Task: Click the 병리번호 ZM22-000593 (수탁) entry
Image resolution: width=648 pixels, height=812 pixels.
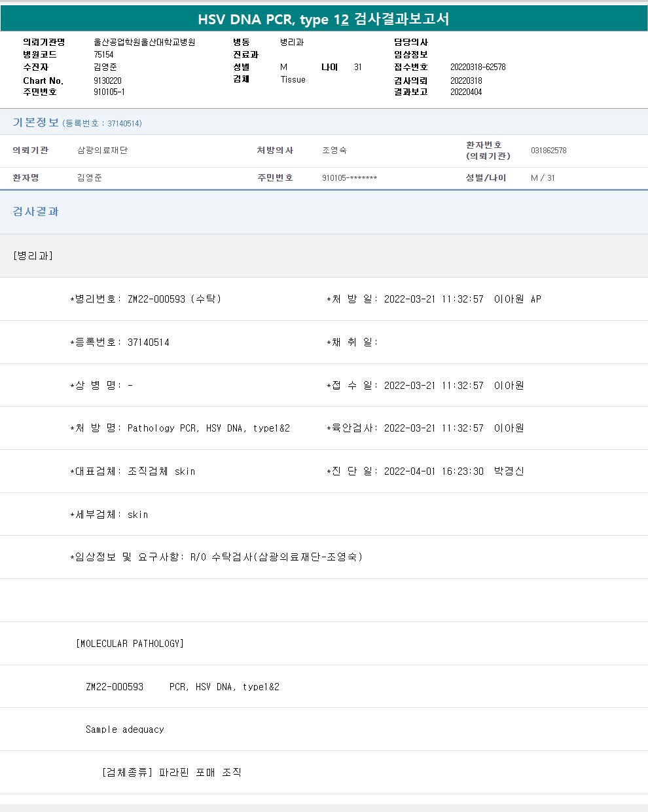Action: tap(173, 299)
